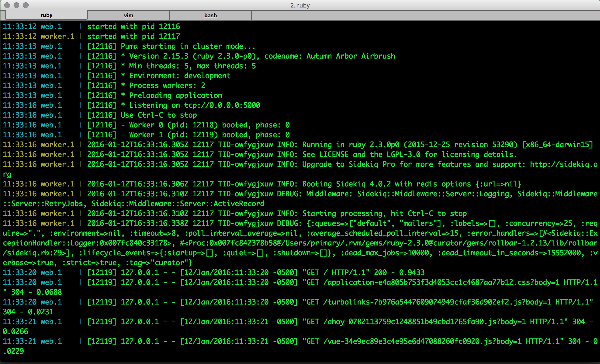Click the red close window button

[7, 5]
